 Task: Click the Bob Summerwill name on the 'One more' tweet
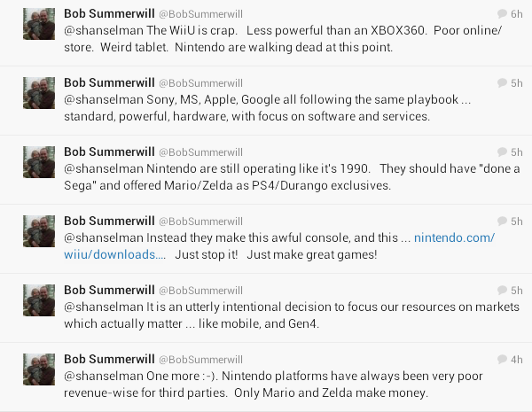tap(109, 359)
